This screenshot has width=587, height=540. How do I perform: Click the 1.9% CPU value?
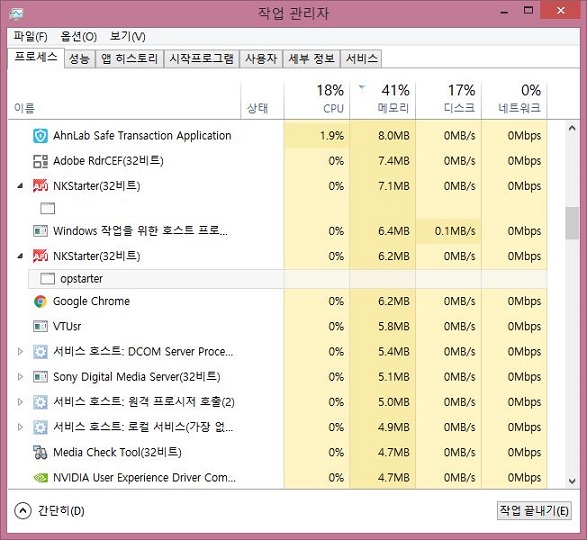332,136
